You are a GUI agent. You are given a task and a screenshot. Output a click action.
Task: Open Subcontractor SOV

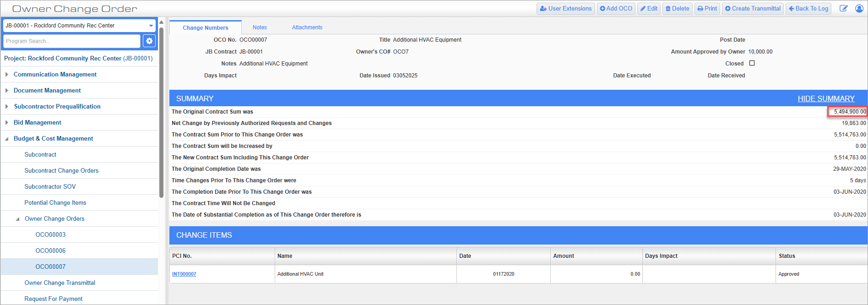[50, 186]
